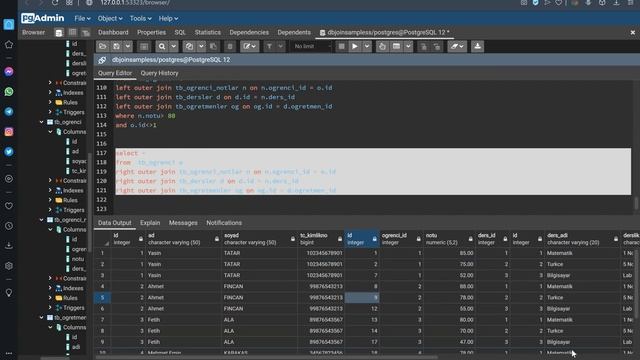Click the View Data grid icon in Browser panel
The height and width of the screenshot is (360, 640).
click(72, 33)
